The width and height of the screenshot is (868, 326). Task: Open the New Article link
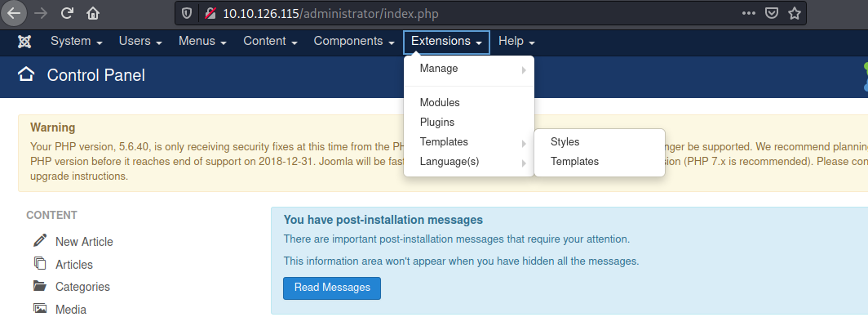point(84,242)
